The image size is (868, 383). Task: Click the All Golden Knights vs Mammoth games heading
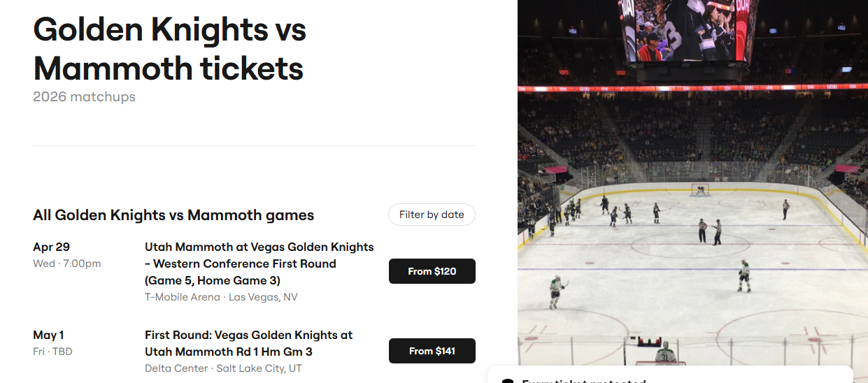click(173, 215)
